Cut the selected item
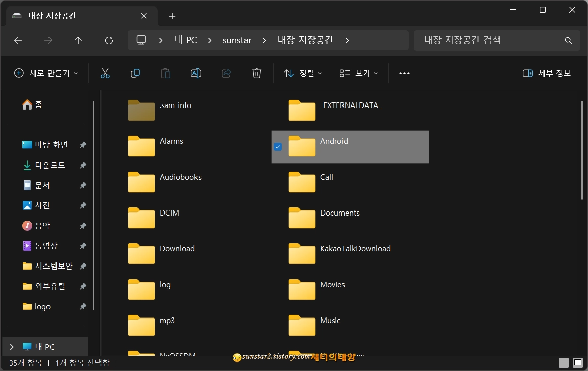This screenshot has height=371, width=588. coord(105,73)
